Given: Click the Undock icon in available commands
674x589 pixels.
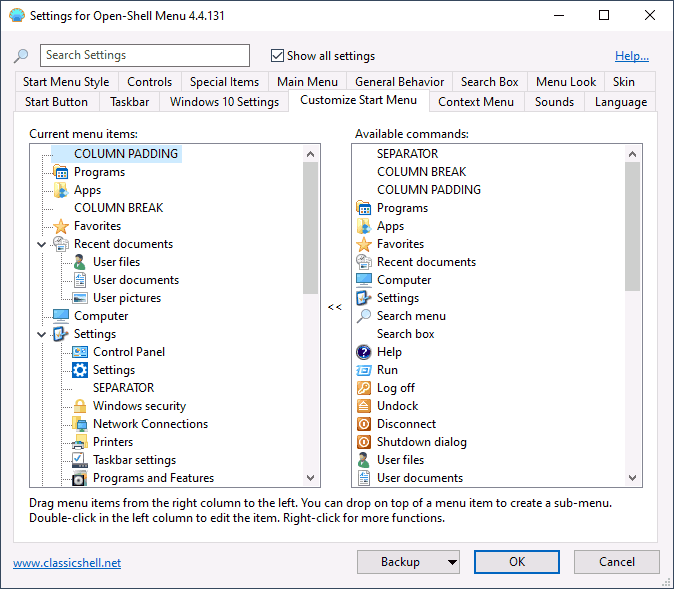Looking at the screenshot, I should pos(364,406).
